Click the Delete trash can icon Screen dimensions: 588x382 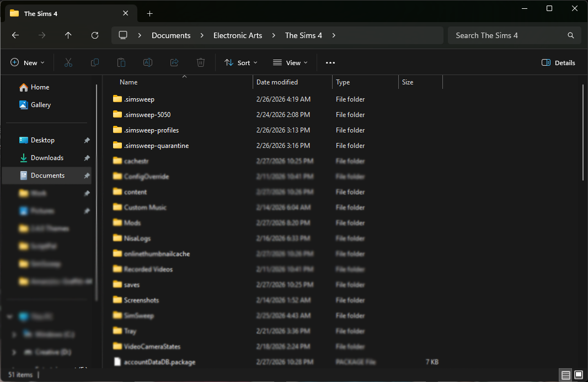click(201, 63)
